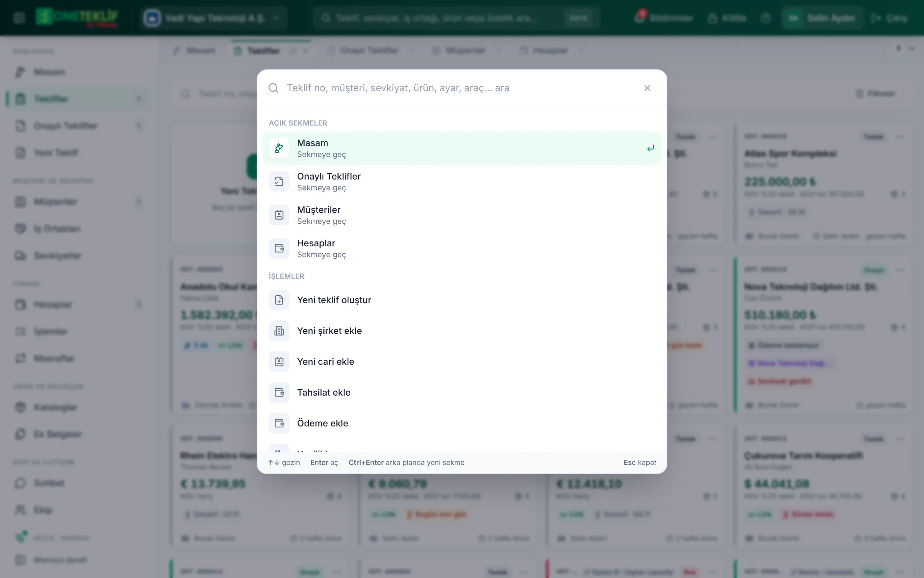
Task: Switch to the Masam tab in the tab bar
Action: tap(195, 51)
